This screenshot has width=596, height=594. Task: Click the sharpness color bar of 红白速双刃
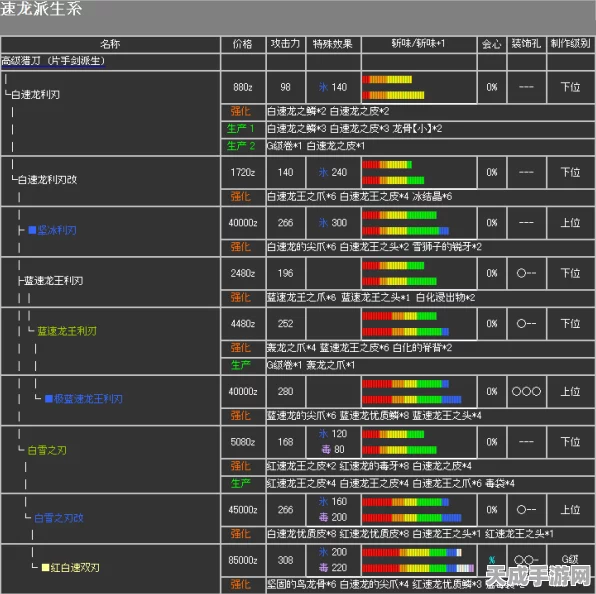tap(418, 560)
